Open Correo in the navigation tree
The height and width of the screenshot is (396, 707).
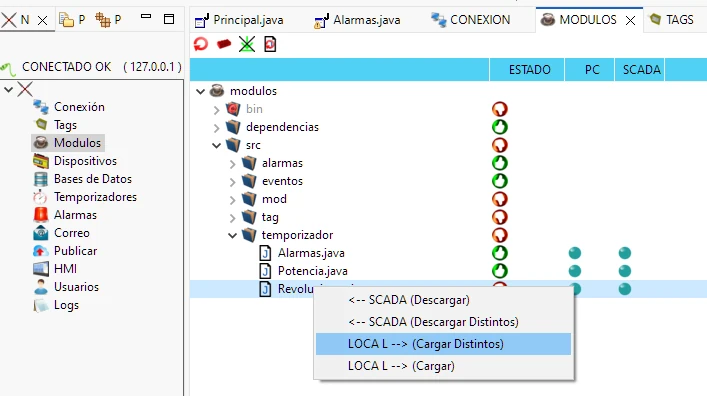pos(72,233)
